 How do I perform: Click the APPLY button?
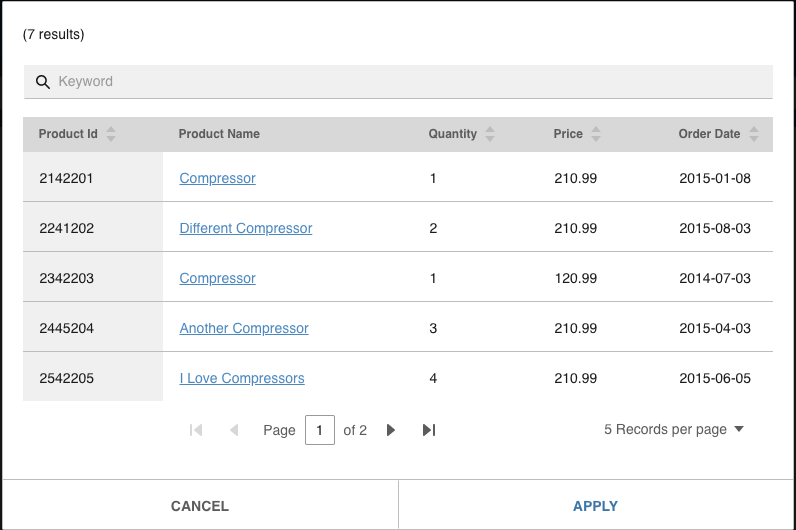(x=595, y=506)
